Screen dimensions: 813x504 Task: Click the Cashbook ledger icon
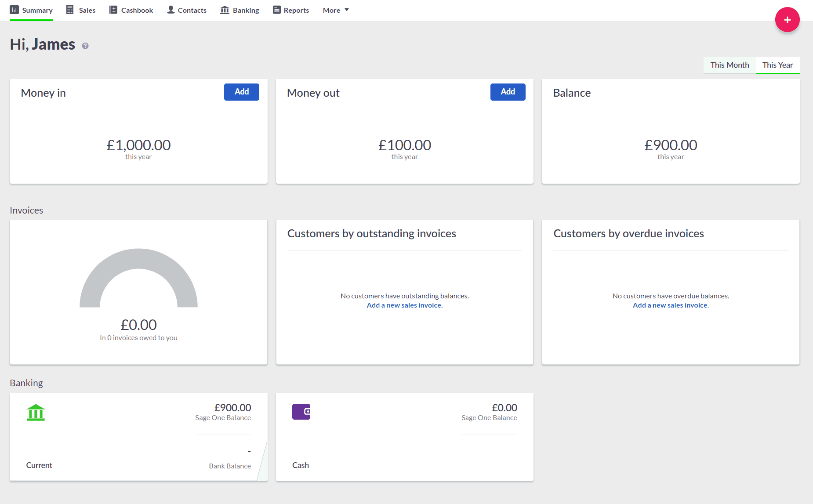113,10
